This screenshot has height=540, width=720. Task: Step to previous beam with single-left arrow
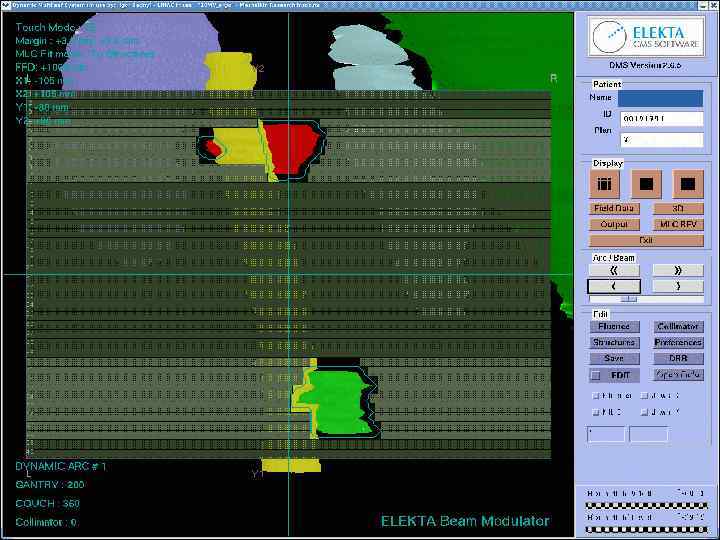click(614, 287)
